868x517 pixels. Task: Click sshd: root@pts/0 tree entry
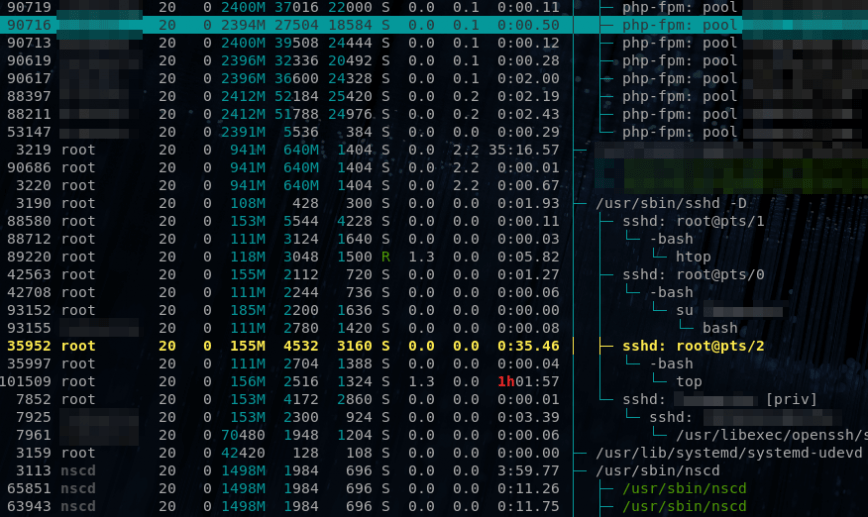pos(693,275)
